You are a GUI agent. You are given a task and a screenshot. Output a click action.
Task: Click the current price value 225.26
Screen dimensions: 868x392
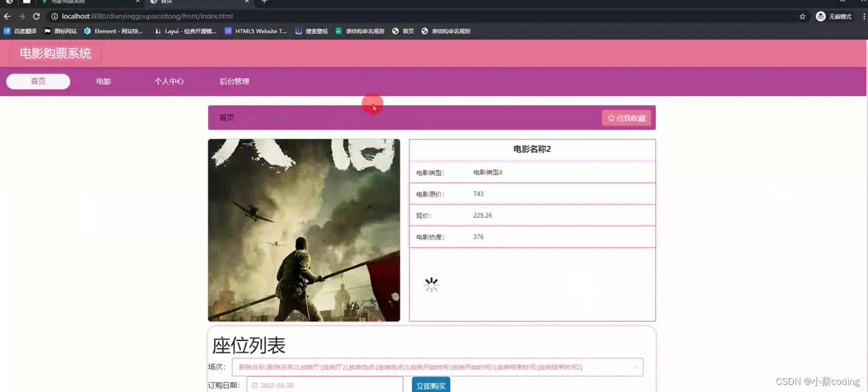[482, 215]
